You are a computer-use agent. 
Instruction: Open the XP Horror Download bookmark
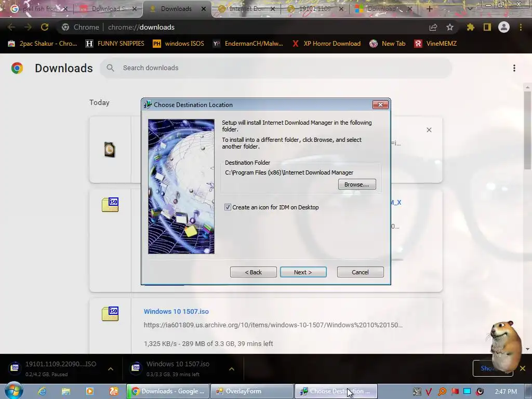326,44
